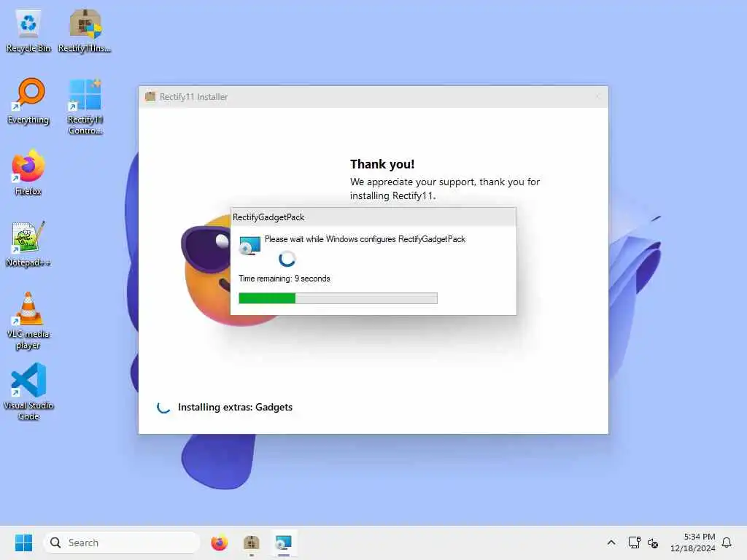747x560 pixels.
Task: Switch to Firefox on the taskbar
Action: [219, 542]
